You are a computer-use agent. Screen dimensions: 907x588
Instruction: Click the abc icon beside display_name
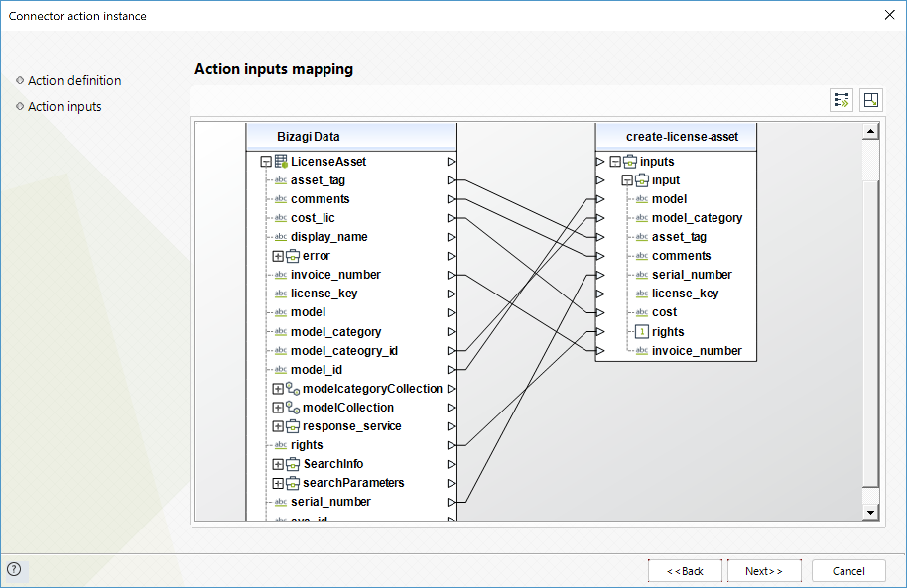tap(281, 237)
